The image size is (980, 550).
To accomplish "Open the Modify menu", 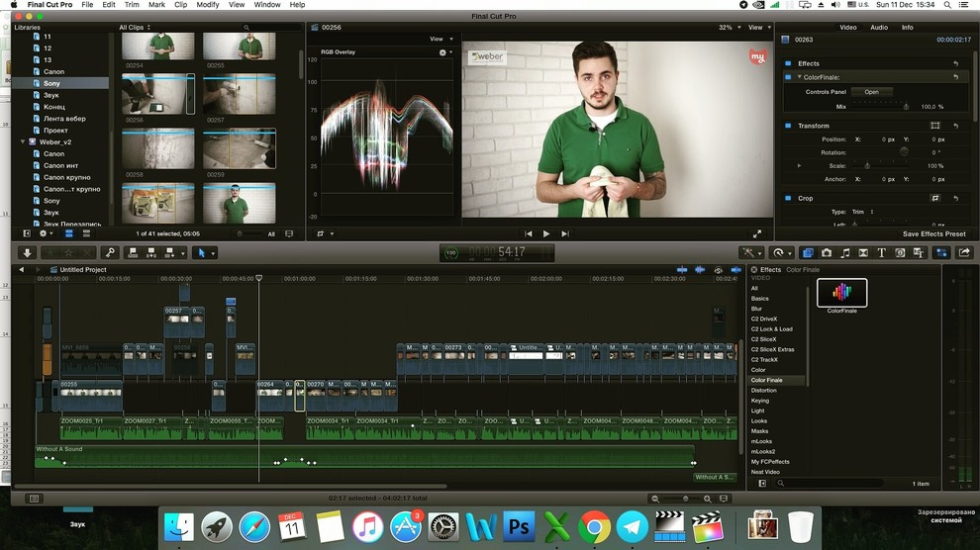I will (x=207, y=5).
